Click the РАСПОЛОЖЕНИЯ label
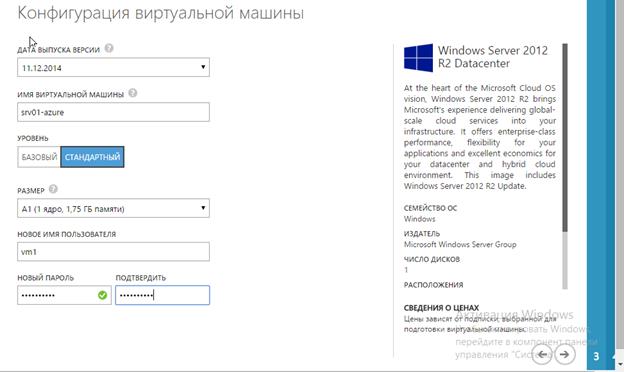 click(x=433, y=285)
